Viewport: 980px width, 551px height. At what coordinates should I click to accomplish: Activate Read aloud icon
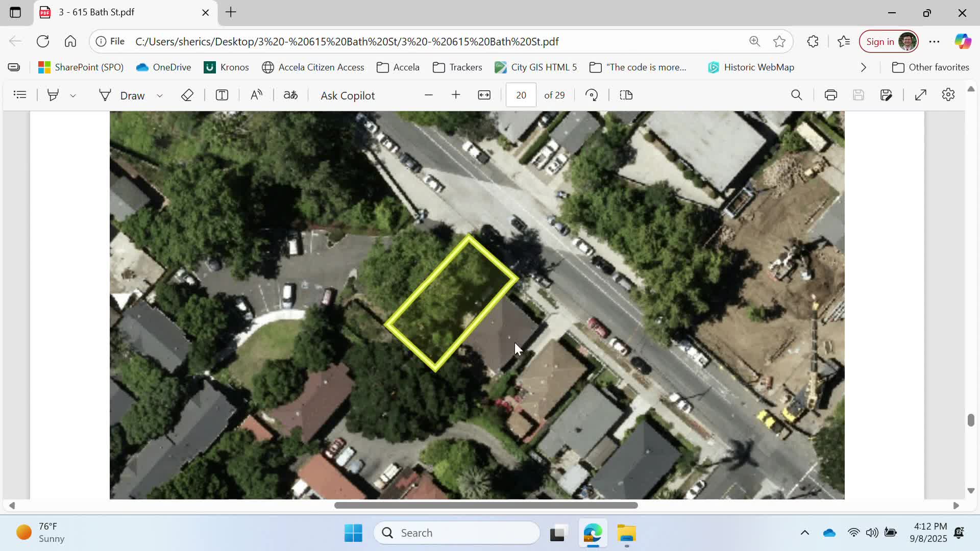point(256,95)
